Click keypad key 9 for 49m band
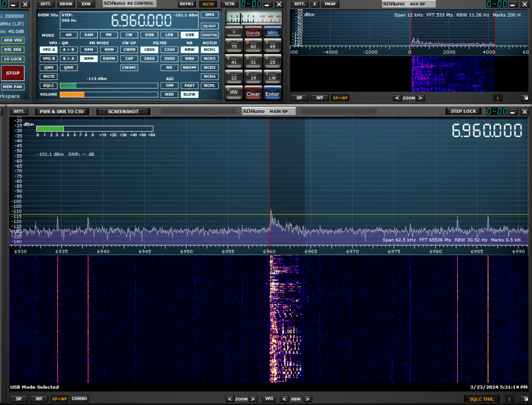 pyautogui.click(x=272, y=45)
